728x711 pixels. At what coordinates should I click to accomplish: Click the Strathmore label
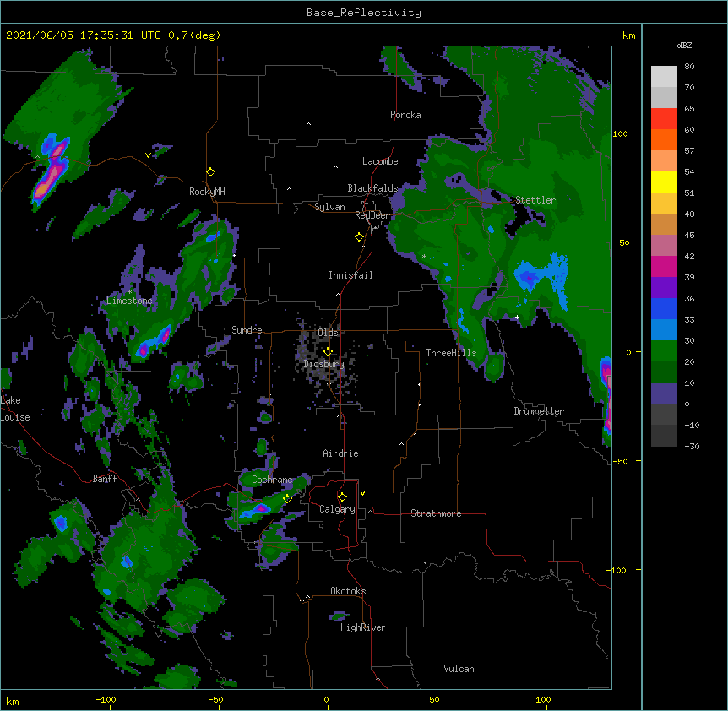pos(436,513)
